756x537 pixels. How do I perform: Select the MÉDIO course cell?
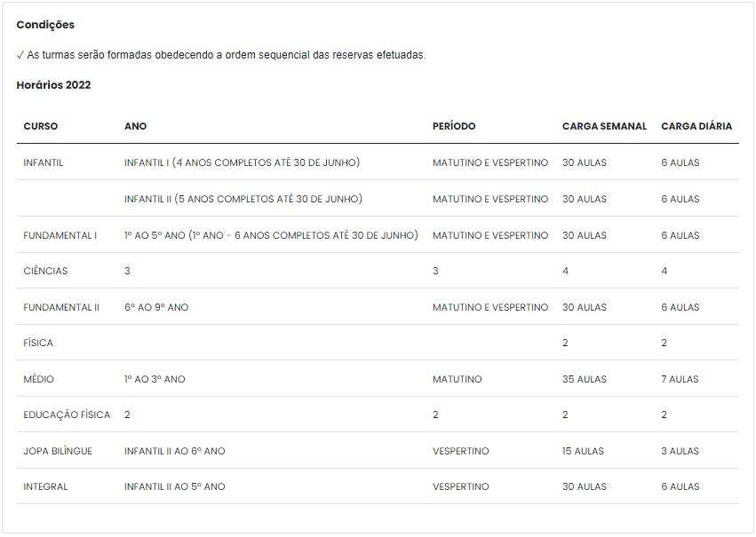[38, 379]
